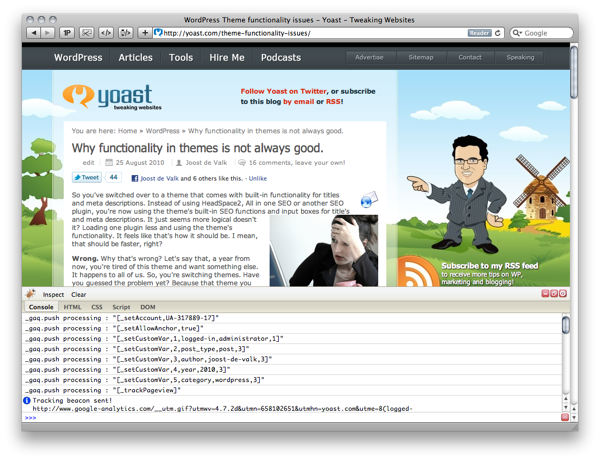Screen dimensions: 600x461
Task: Click the Clear button in Firebug
Action: pos(78,295)
